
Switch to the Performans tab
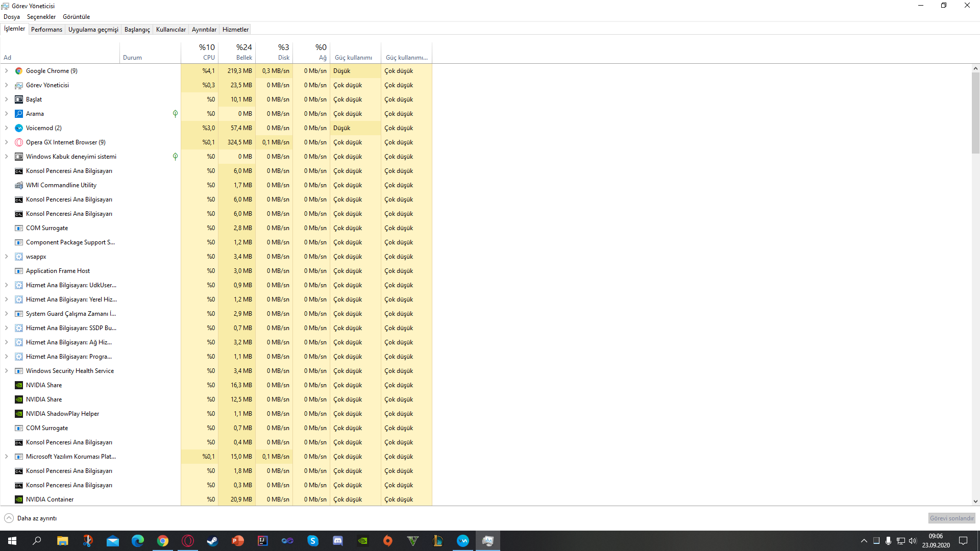tap(46, 30)
